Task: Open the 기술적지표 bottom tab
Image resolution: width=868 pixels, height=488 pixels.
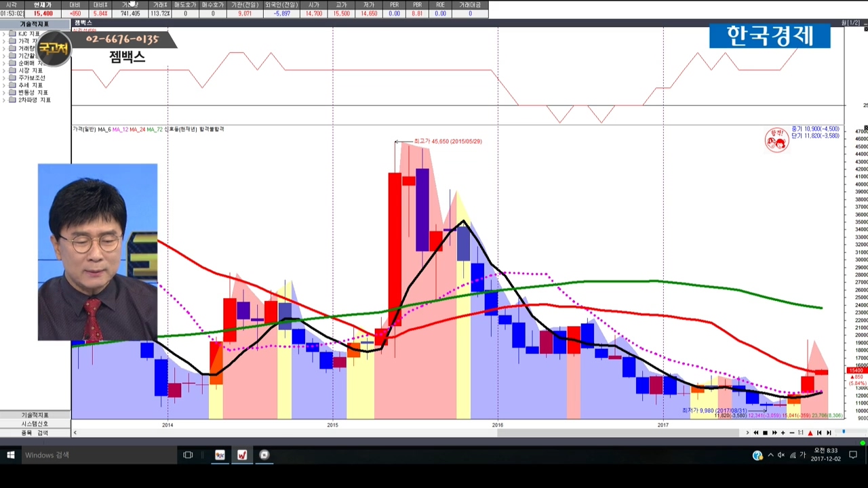Action: tap(35, 415)
